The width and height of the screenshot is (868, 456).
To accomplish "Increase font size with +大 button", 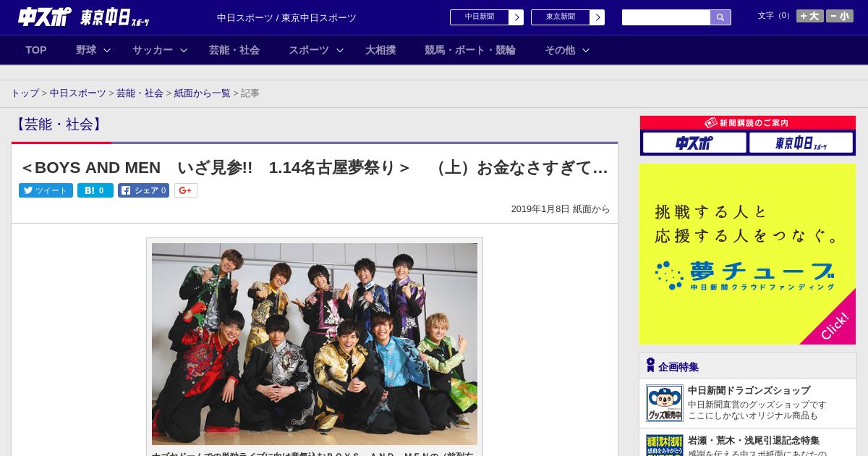I will 810,16.
